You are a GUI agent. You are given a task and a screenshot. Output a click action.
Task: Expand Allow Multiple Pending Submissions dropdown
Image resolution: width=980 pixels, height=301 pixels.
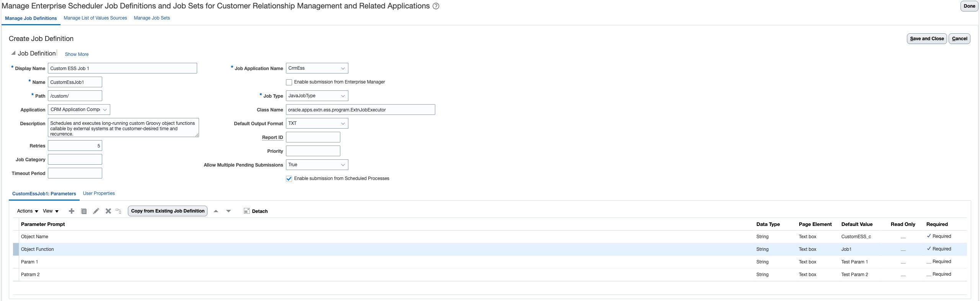317,165
